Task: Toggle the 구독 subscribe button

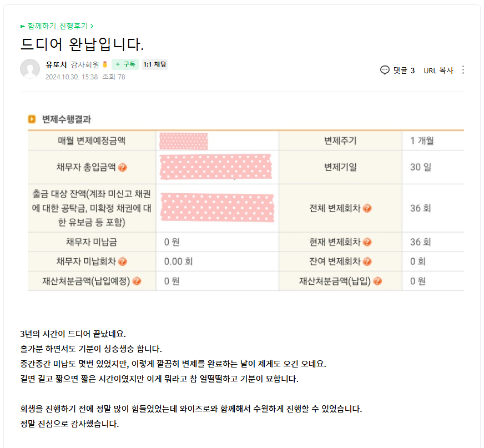Action: click(125, 64)
